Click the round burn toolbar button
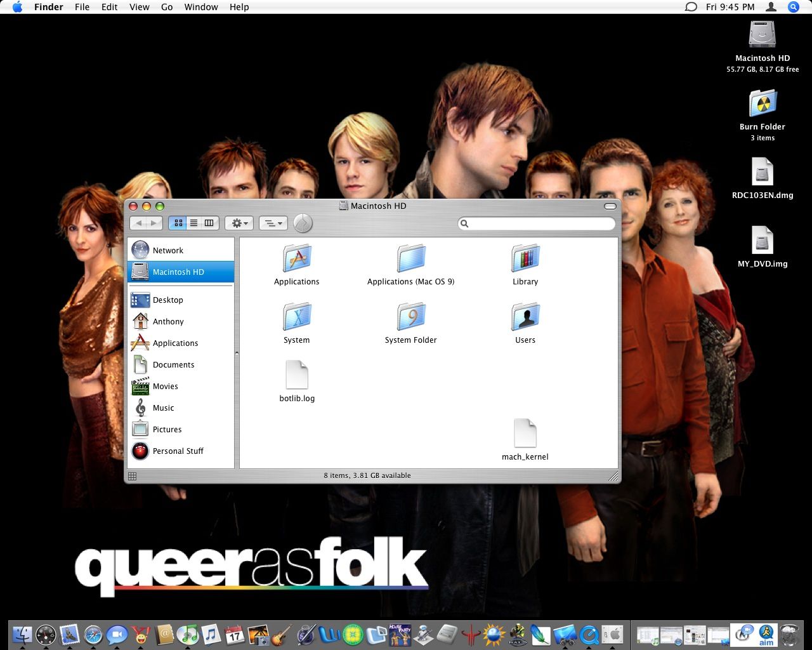 pos(303,223)
